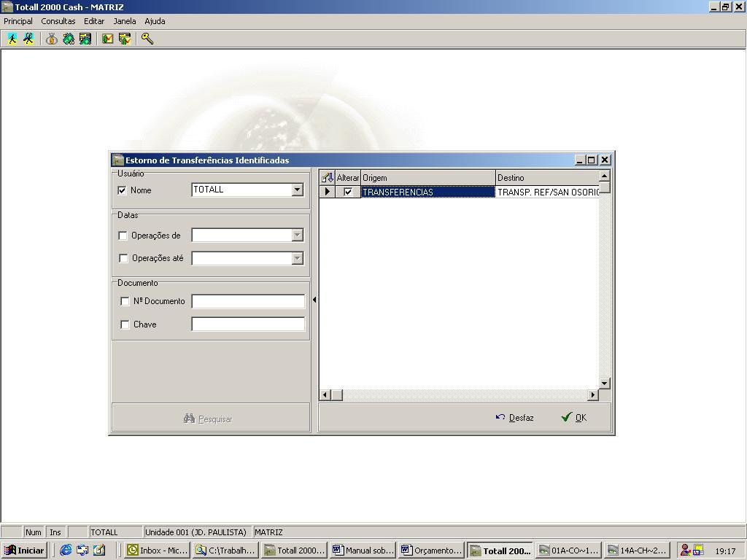Click the sort icon in grid header
The image size is (747, 560).
[328, 178]
